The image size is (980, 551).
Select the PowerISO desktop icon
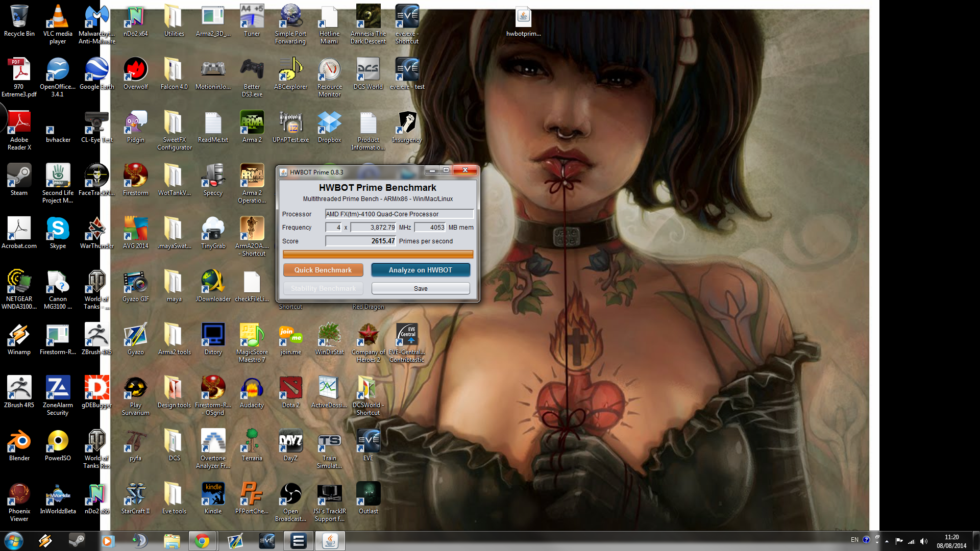pos(58,445)
